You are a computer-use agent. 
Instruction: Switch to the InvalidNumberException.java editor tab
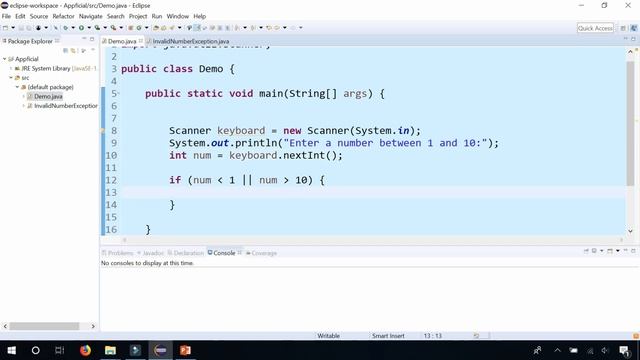point(188,41)
